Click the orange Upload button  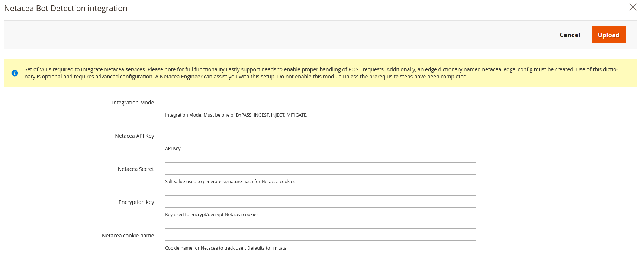pos(608,35)
